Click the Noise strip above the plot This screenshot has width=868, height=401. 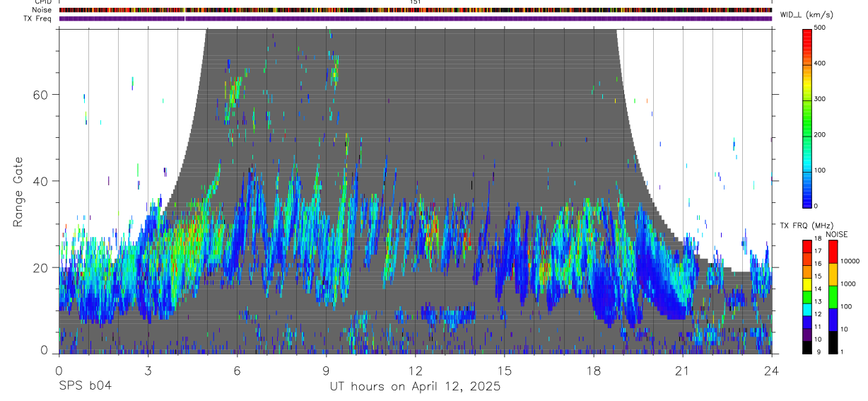pos(415,11)
